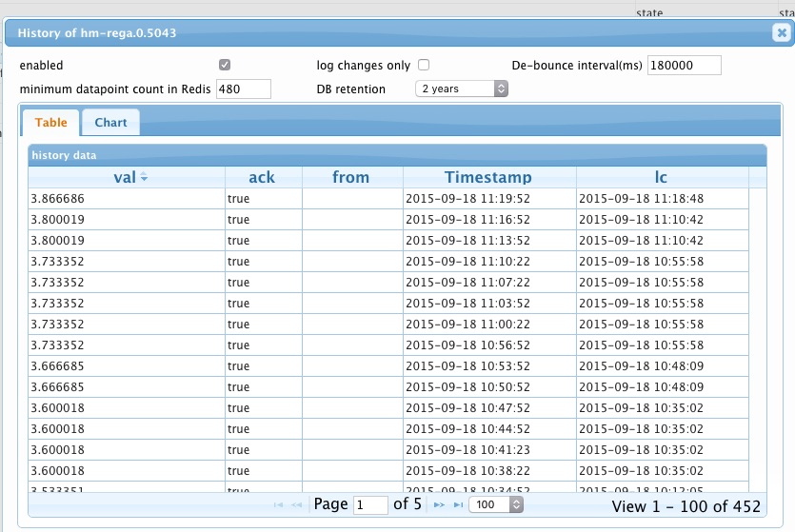Edit the Page number field
Image resolution: width=795 pixels, height=532 pixels.
tap(370, 505)
